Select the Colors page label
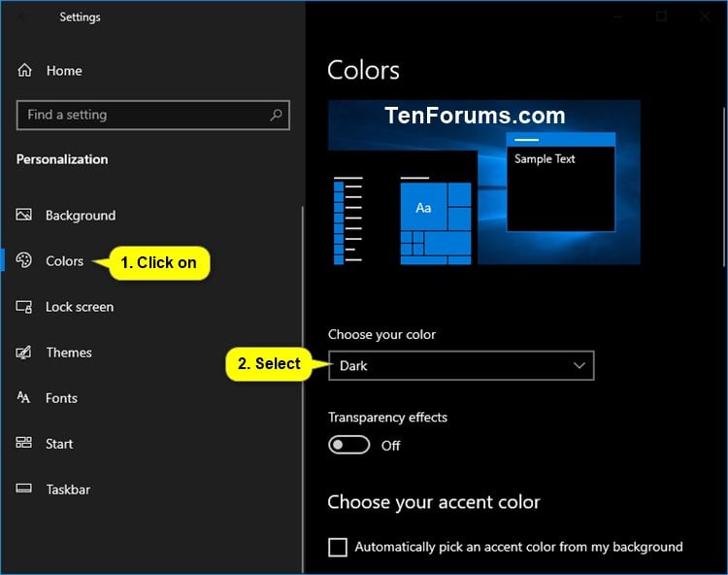 click(64, 261)
